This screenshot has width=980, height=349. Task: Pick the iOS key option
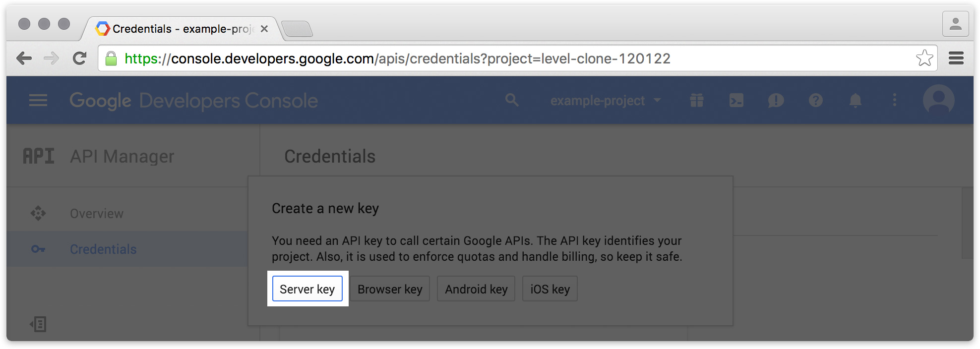tap(550, 289)
